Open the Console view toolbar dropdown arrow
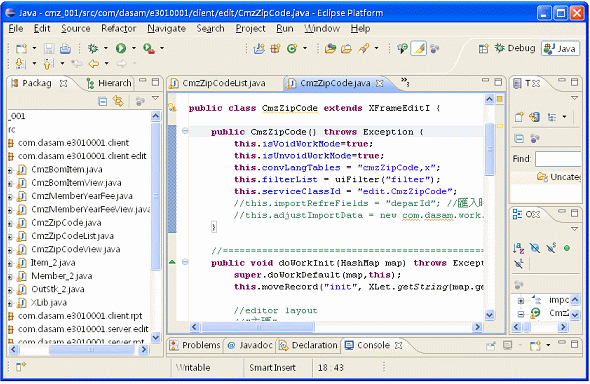The width and height of the screenshot is (590, 384). (x=548, y=345)
